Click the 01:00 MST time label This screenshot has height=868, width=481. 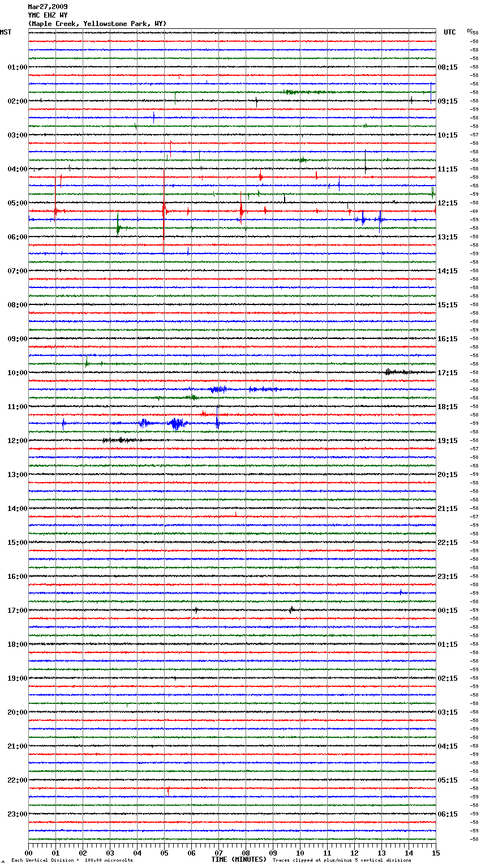tap(18, 67)
